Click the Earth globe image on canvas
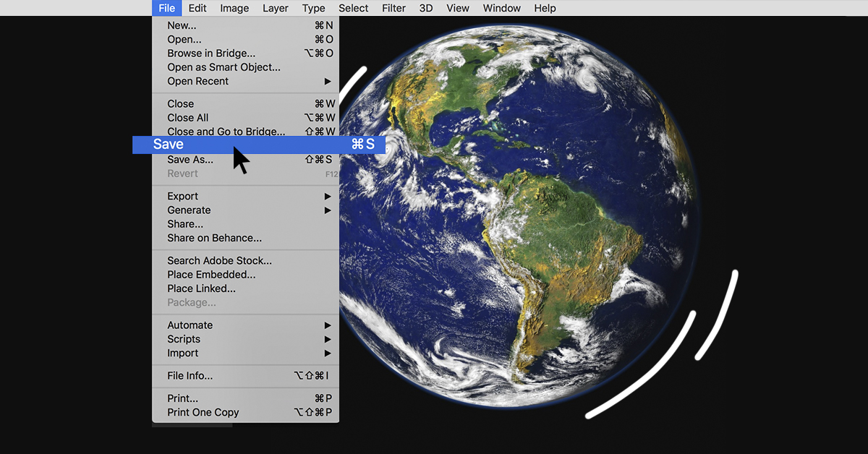The height and width of the screenshot is (454, 868). [x=521, y=217]
